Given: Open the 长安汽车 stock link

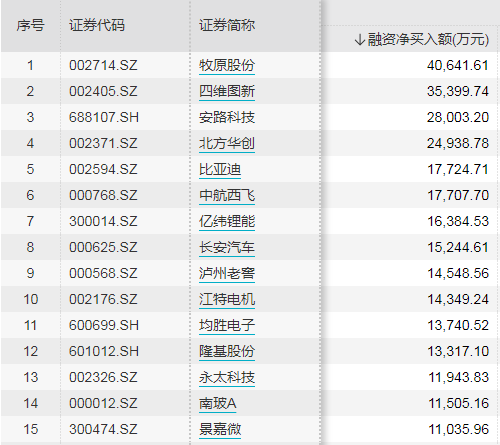Looking at the screenshot, I should pyautogui.click(x=227, y=247).
